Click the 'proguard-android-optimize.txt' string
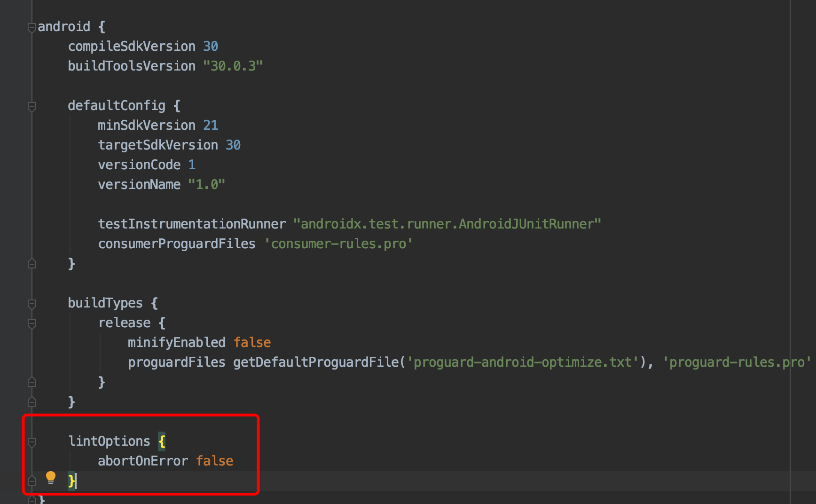816x504 pixels. (523, 362)
